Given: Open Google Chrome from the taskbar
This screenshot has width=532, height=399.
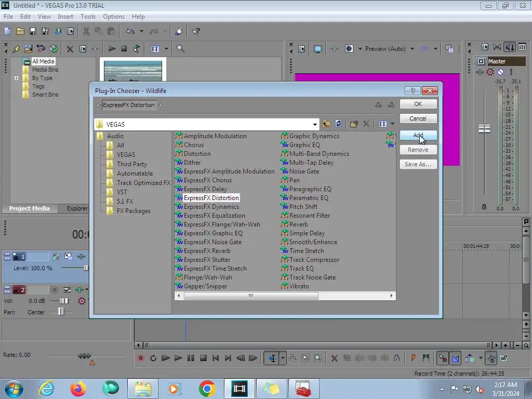Looking at the screenshot, I should (207, 389).
